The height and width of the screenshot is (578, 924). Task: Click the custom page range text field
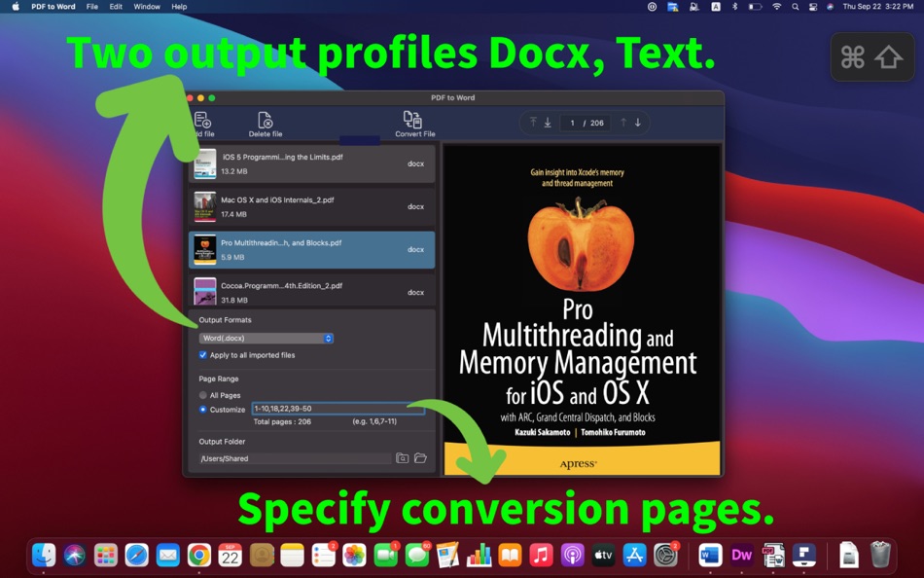click(338, 409)
